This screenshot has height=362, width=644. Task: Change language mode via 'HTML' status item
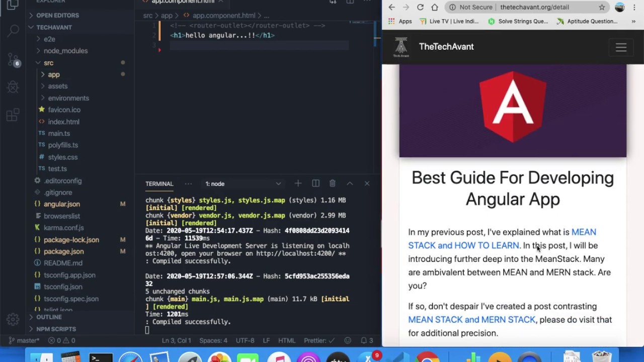pyautogui.click(x=287, y=340)
